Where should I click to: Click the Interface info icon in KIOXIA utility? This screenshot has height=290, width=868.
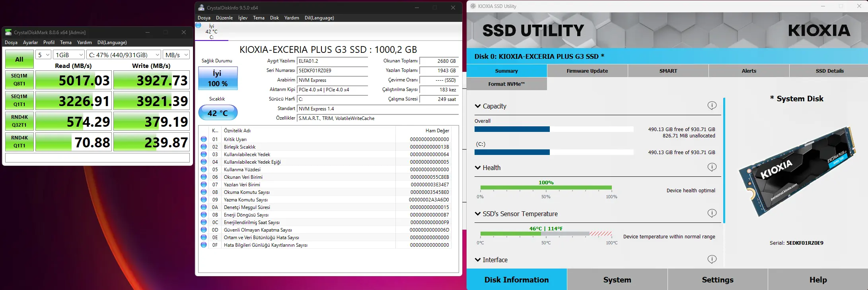712,259
